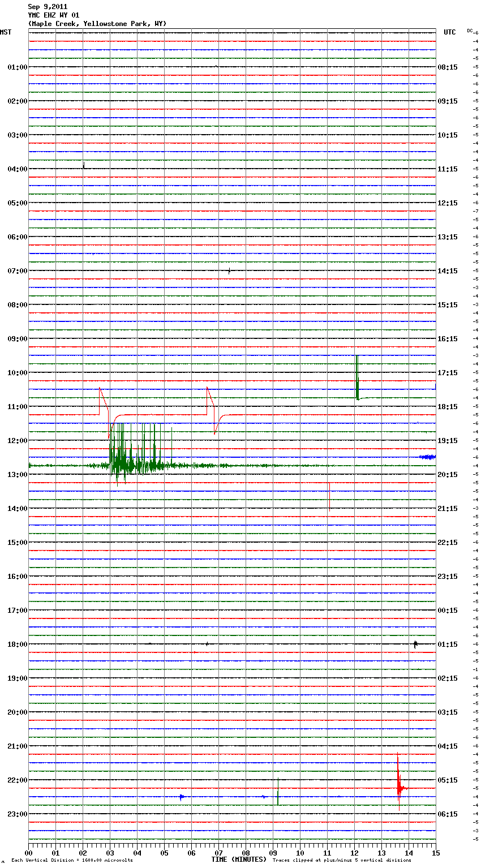Click the date text "Sep 9,2011"
481x868 pixels.
[x=48, y=7]
